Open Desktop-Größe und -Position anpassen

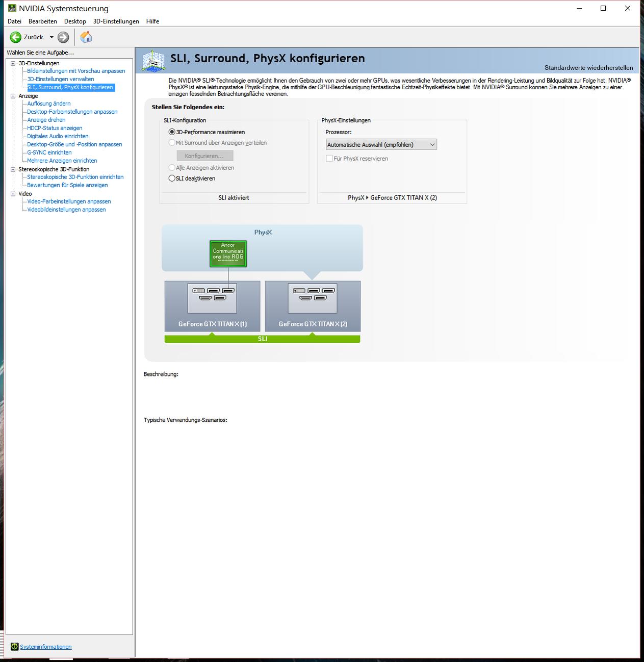(x=74, y=144)
